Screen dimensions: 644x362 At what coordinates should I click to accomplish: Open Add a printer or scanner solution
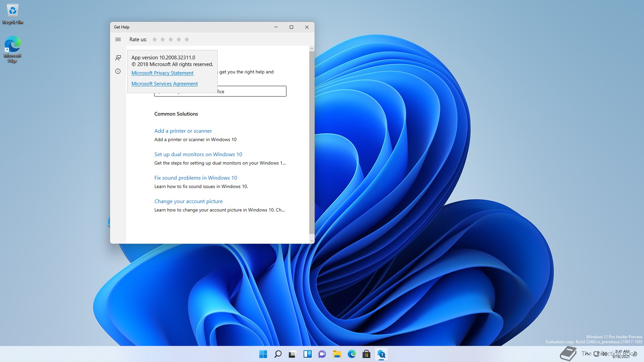183,131
